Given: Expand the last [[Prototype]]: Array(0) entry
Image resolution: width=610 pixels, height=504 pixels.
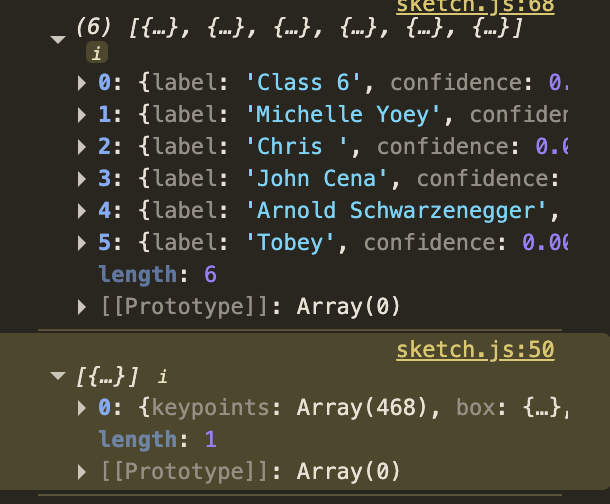Looking at the screenshot, I should click(x=83, y=472).
